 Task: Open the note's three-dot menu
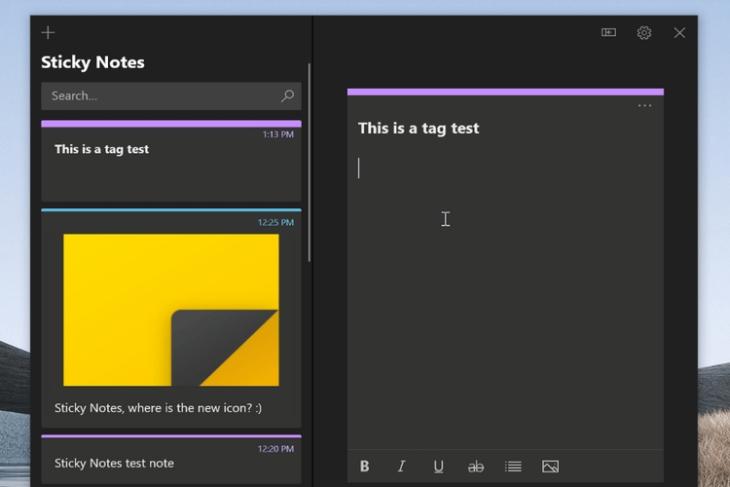[644, 106]
